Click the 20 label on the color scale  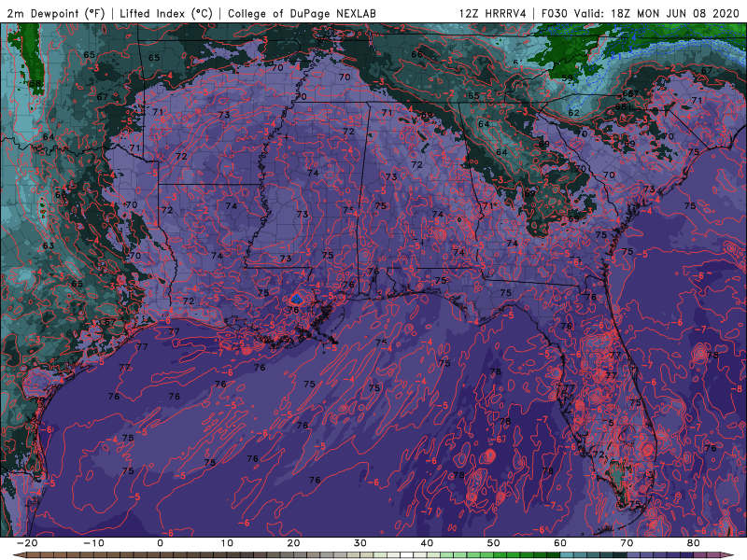293,543
